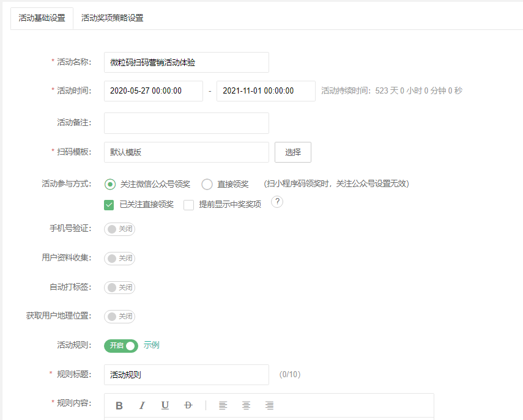This screenshot has width=523, height=420.
Task: Enable the 手机号验证 switch
Action: point(119,229)
